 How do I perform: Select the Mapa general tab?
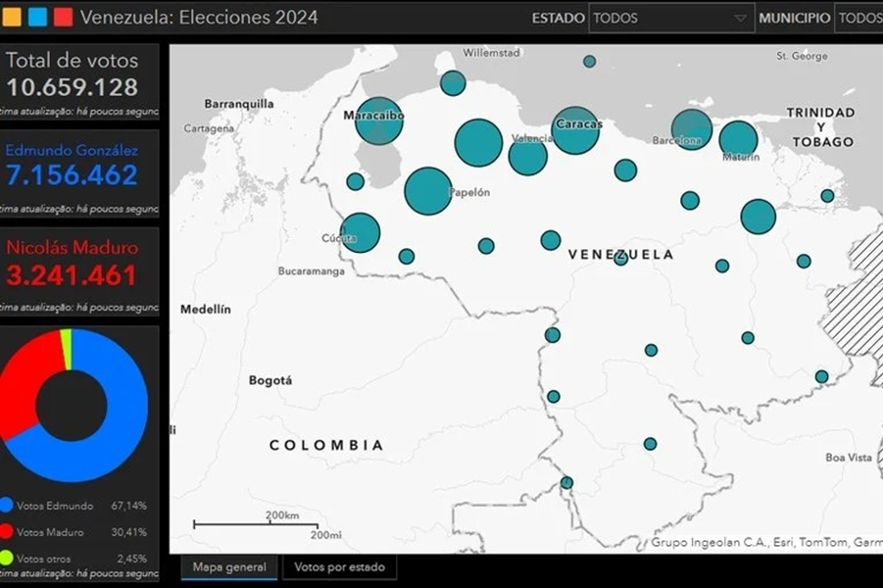[x=228, y=566]
